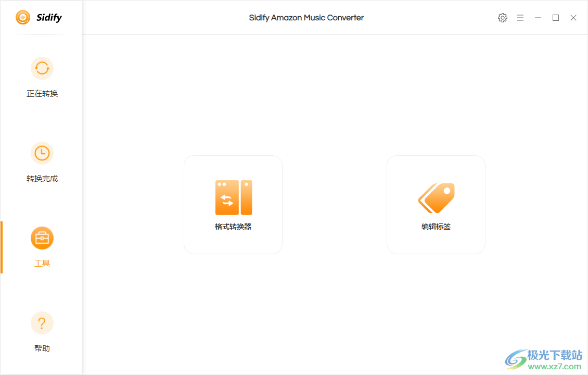588x375 pixels.
Task: Click the 格式转换器 label text
Action: click(233, 227)
